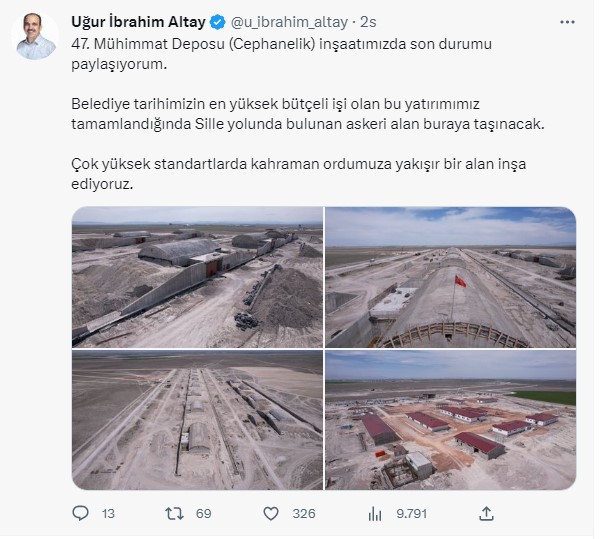Image resolution: width=604 pixels, height=539 pixels.
Task: Open the Uğur İbrahim Altay display name
Action: [138, 22]
